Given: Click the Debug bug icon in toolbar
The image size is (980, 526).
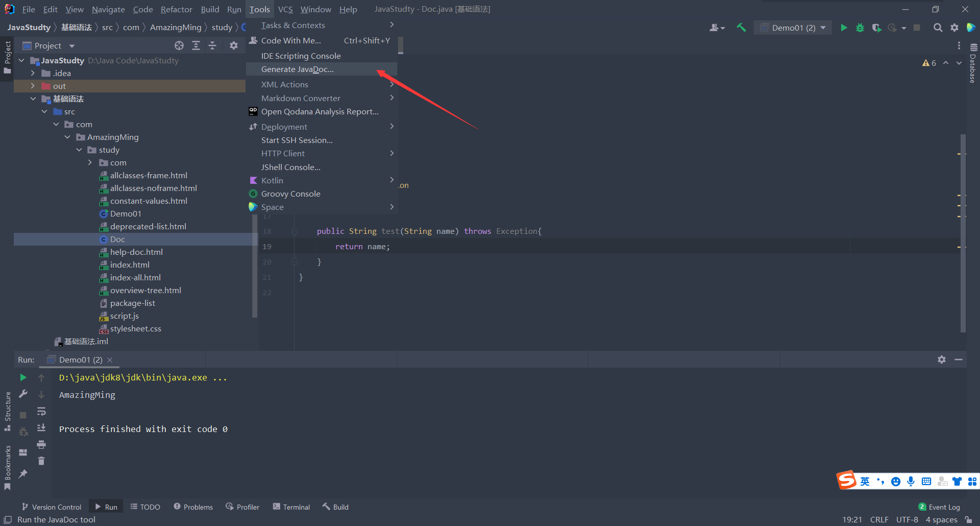Looking at the screenshot, I should click(x=860, y=28).
